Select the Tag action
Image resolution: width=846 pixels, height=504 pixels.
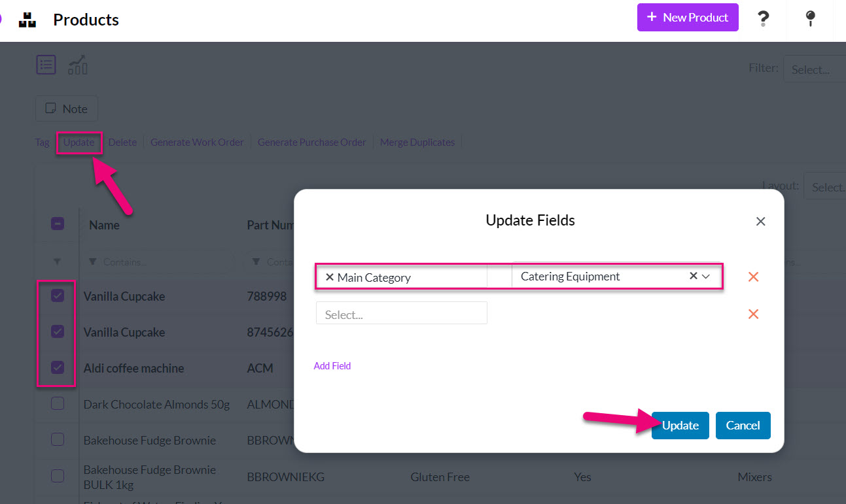(x=42, y=142)
